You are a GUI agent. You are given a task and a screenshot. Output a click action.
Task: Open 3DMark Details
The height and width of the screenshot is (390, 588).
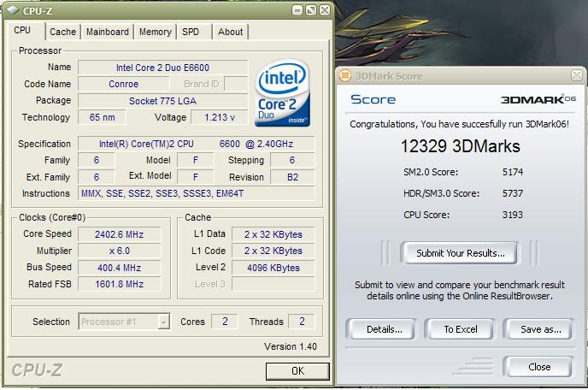(x=385, y=329)
